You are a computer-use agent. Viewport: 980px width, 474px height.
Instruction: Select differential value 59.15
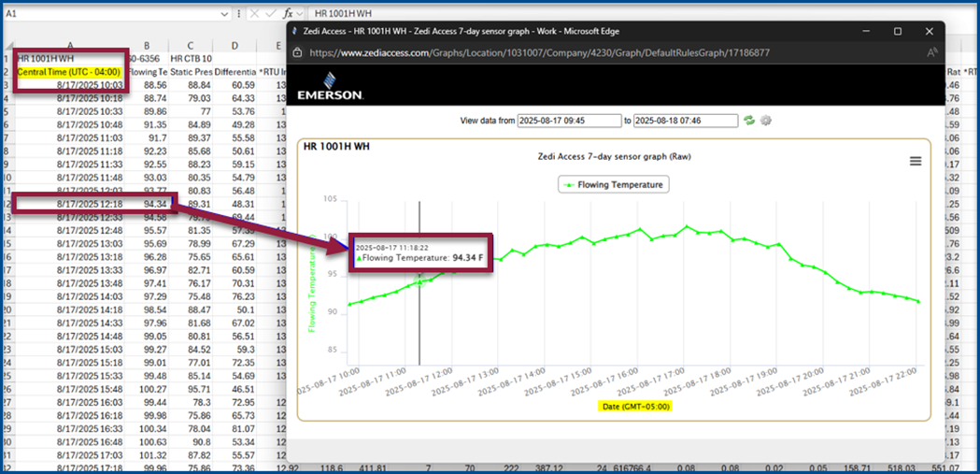tap(234, 164)
